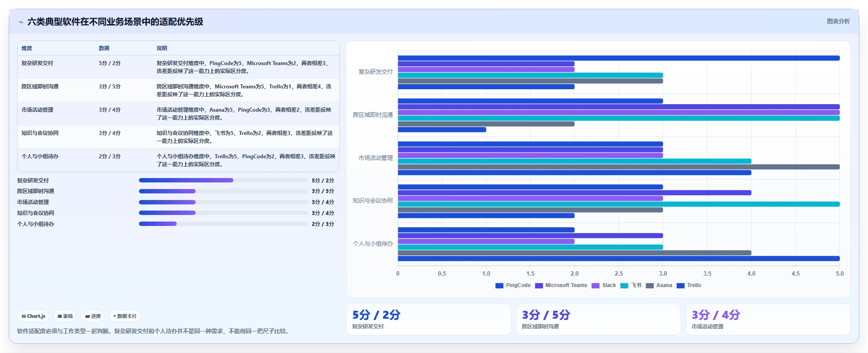
Task: Click the shortest Trello bar in 跨区域即时沟通 group
Action: coord(442,130)
